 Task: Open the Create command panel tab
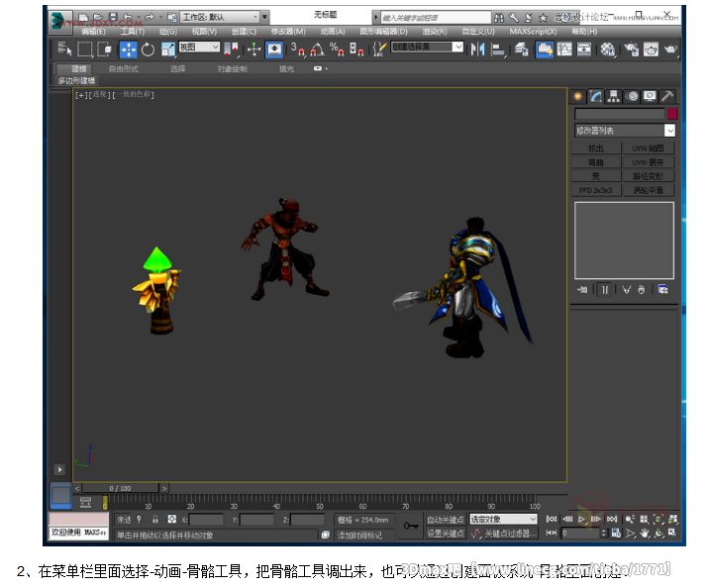577,96
